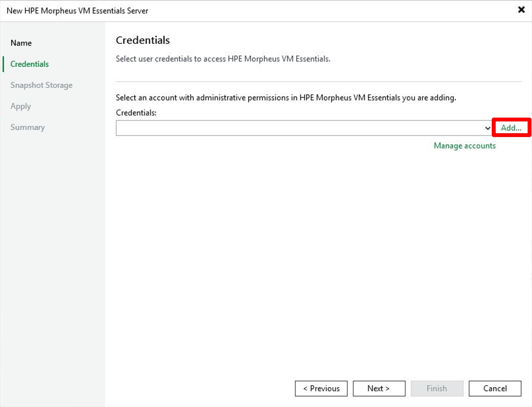Screen dimensions: 532x407
Task: Open the Summary step
Action: point(28,127)
